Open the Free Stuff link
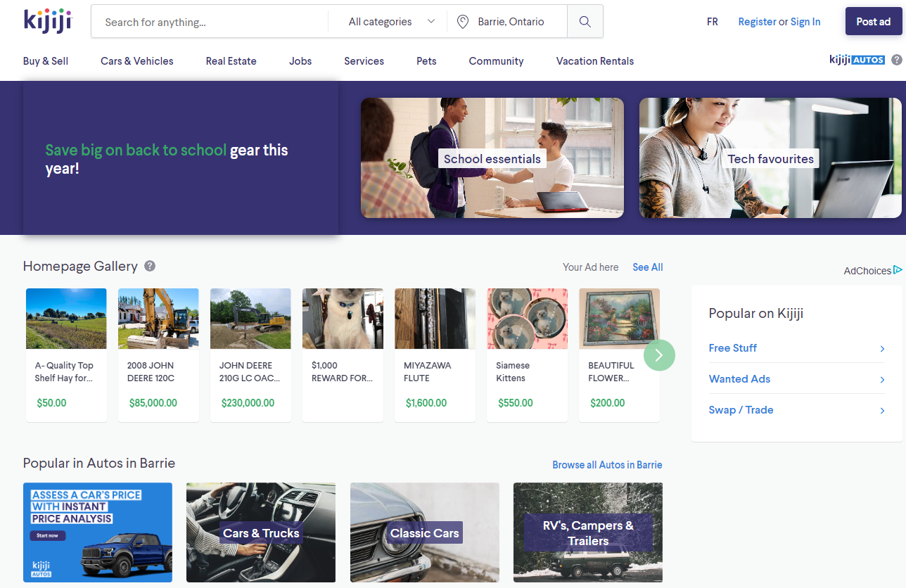This screenshot has height=588, width=906. (x=733, y=348)
